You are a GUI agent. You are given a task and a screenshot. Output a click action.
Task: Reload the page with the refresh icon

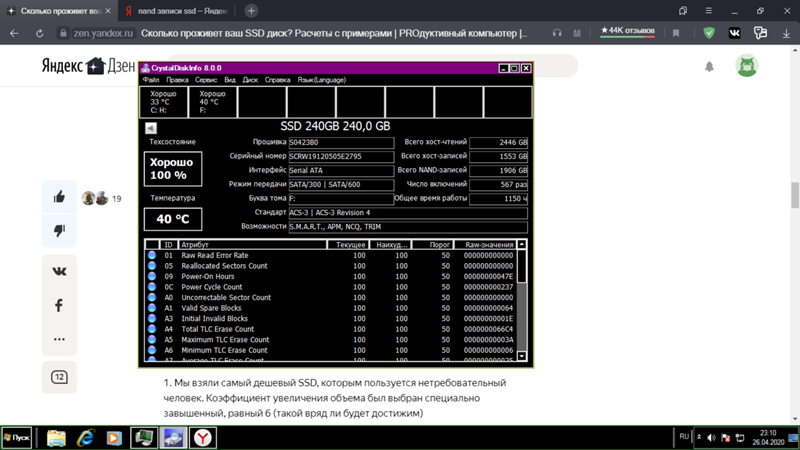tap(39, 33)
